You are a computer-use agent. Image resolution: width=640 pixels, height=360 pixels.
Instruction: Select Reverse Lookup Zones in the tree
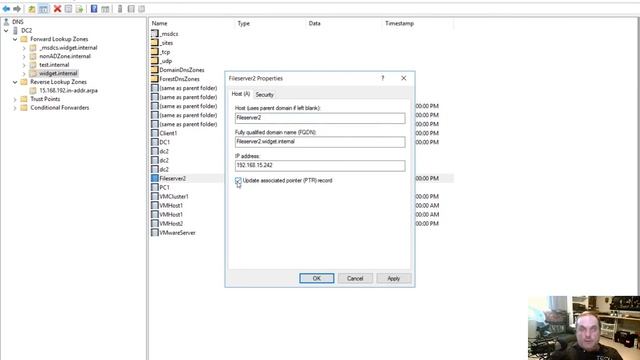click(58, 82)
